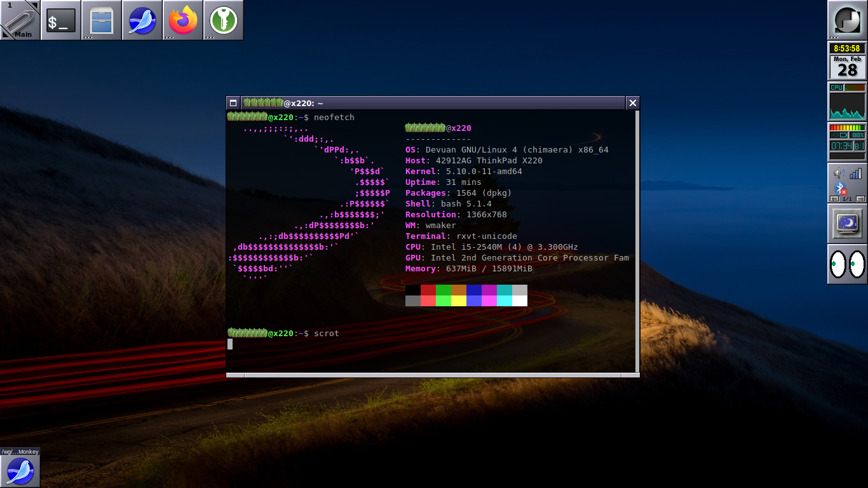Image resolution: width=868 pixels, height=488 pixels.
Task: Mute sound via the speaker tray icon
Action: coord(839,173)
